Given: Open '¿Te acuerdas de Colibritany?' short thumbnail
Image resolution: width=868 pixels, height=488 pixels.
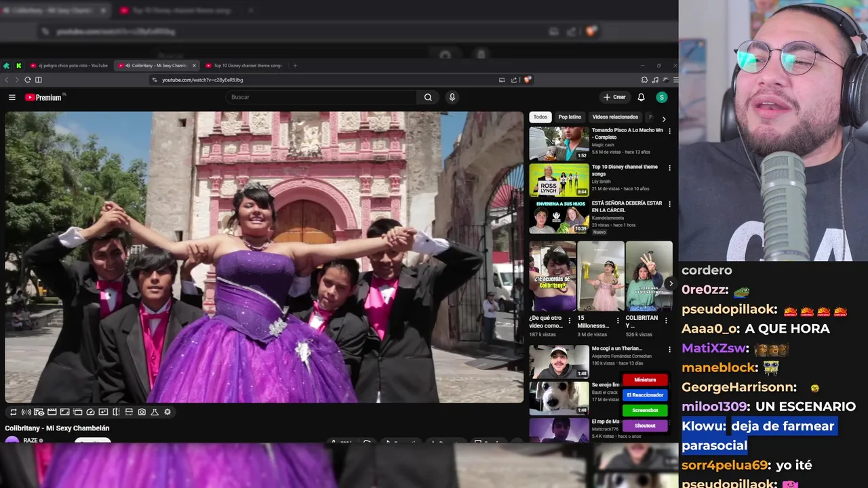Looking at the screenshot, I should pyautogui.click(x=553, y=276).
